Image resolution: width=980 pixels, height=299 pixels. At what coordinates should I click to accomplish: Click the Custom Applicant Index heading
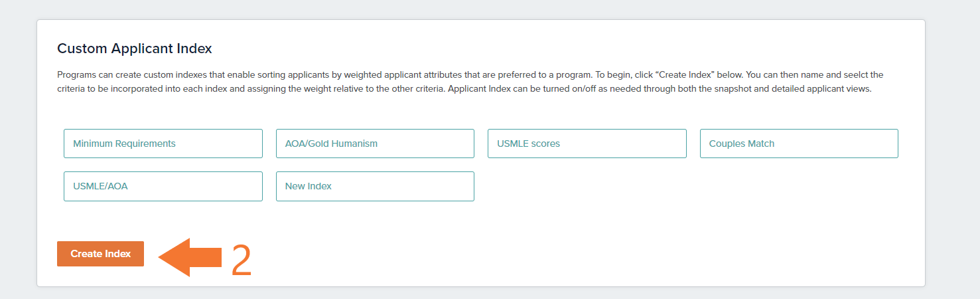coord(135,49)
